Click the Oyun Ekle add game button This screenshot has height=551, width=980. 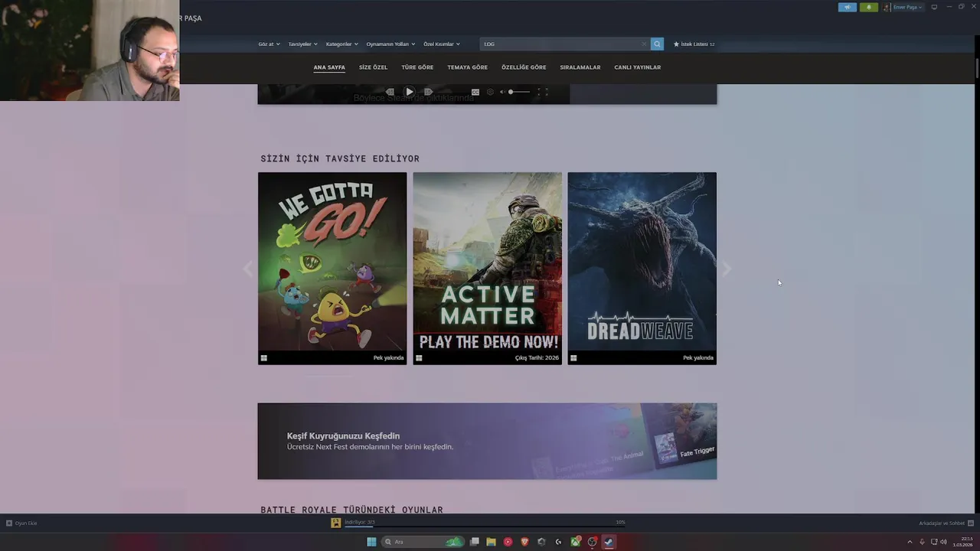21,523
